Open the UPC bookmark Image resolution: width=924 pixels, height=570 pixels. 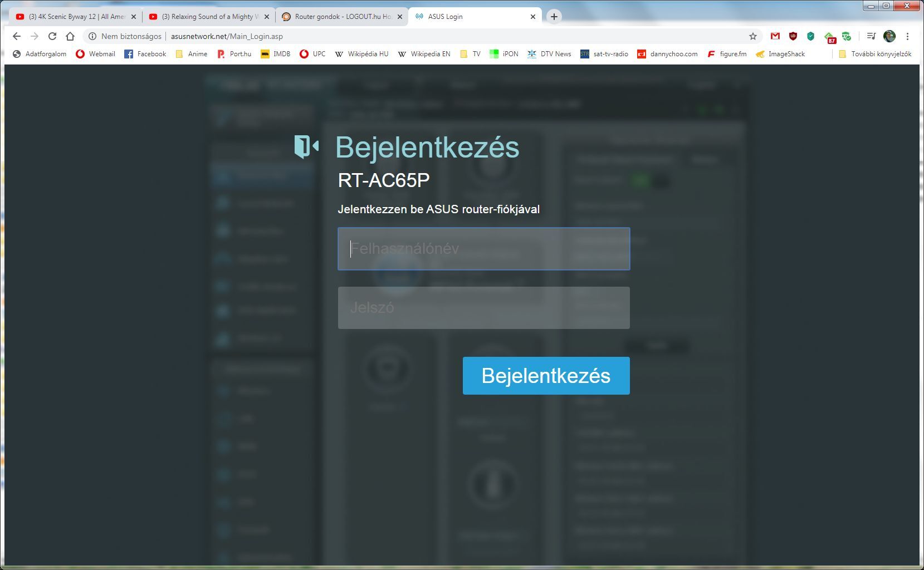coord(312,54)
